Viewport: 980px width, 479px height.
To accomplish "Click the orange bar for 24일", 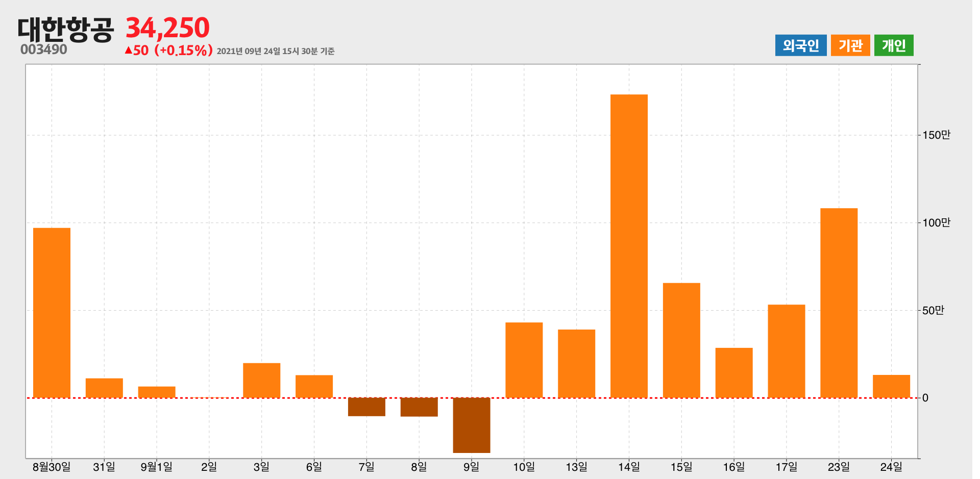I will pyautogui.click(x=892, y=387).
